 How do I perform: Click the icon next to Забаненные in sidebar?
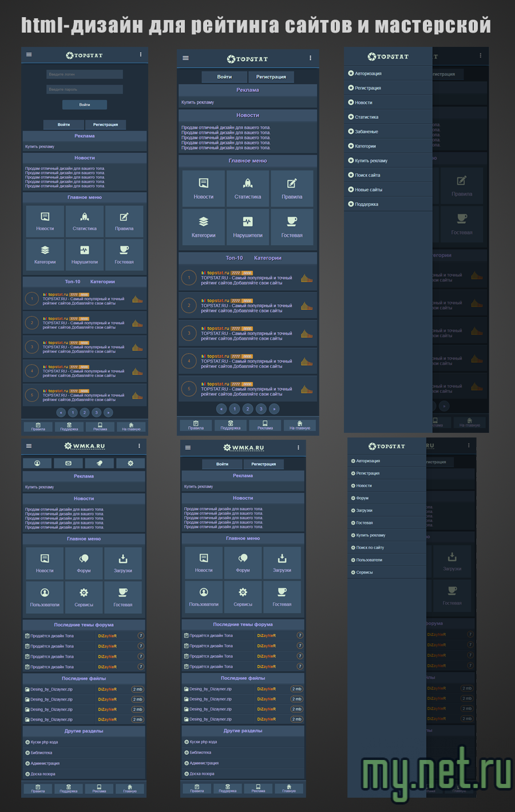pyautogui.click(x=351, y=132)
